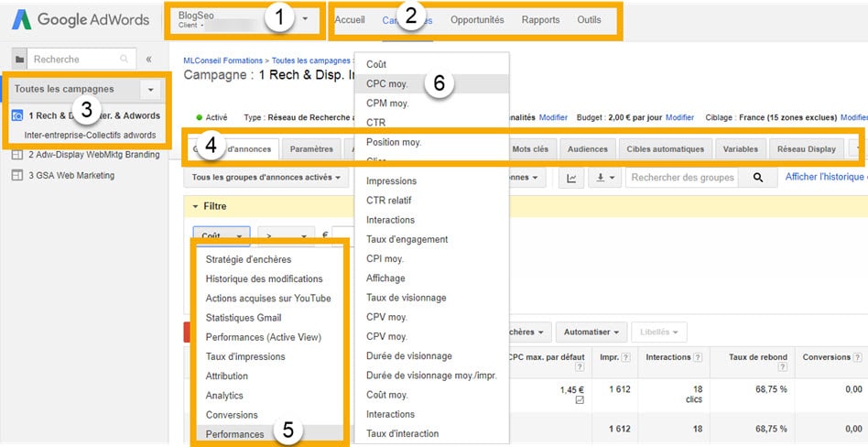Image resolution: width=868 pixels, height=447 pixels.
Task: Click the icon of campaign 1 Rech & Disp
Action: click(x=17, y=115)
